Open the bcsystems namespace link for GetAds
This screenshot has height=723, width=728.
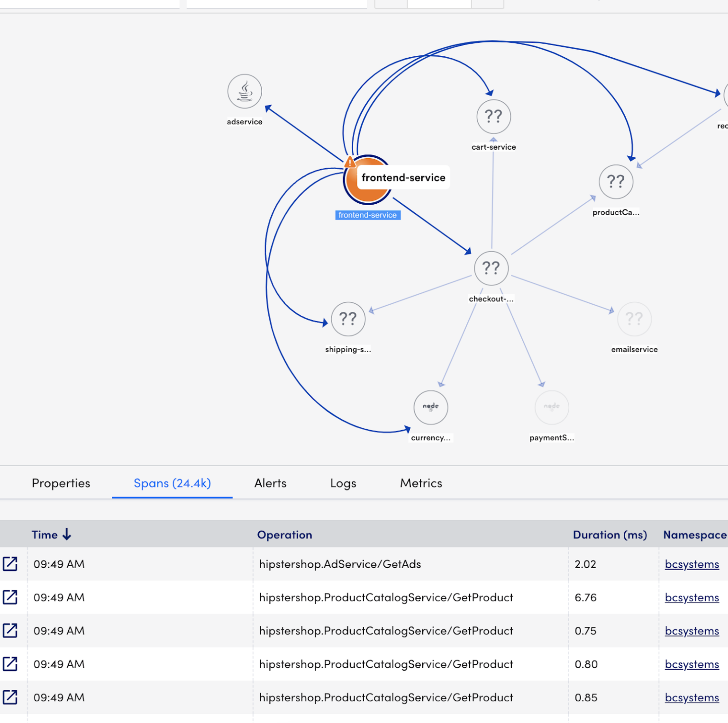pos(692,564)
